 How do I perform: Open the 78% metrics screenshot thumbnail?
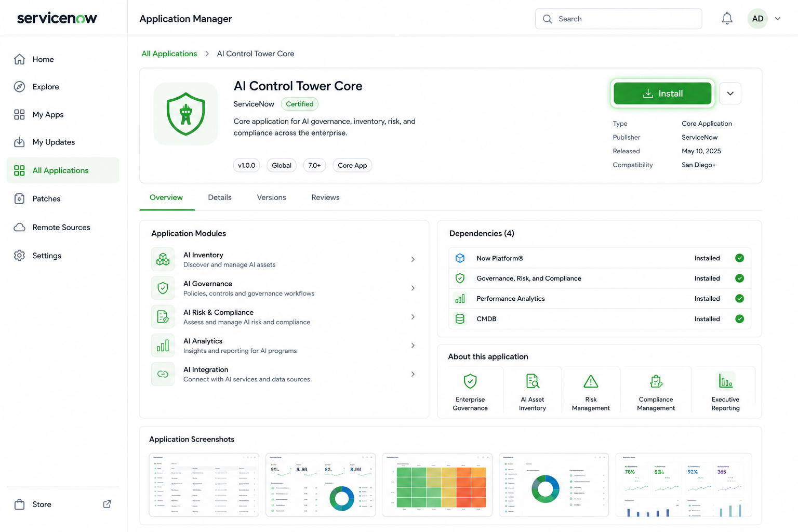683,485
